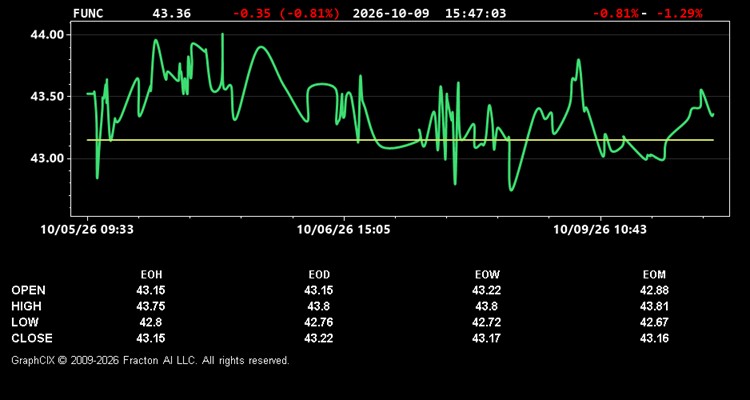Click the EOW close value 43.17
The image size is (750, 400).
(x=486, y=338)
